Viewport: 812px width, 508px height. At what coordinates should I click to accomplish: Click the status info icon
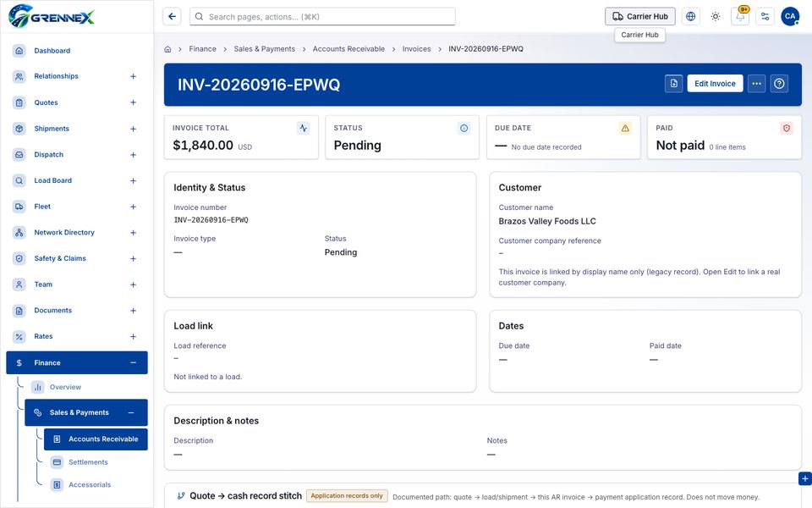click(464, 128)
